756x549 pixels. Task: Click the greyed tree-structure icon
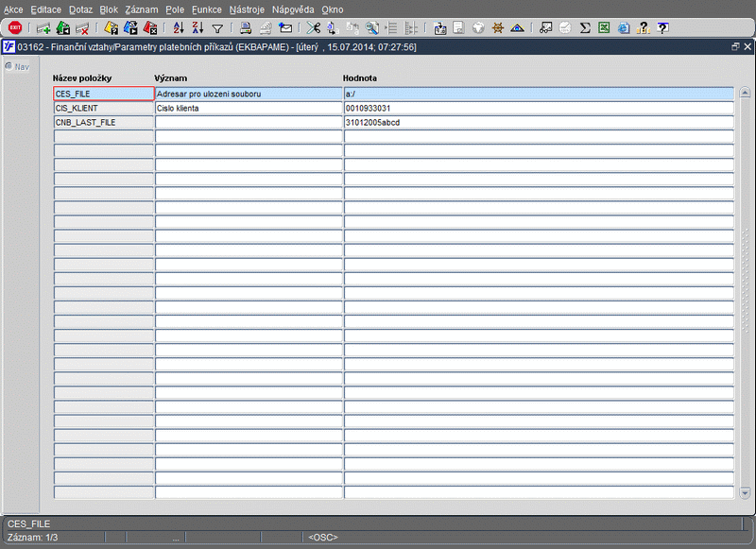tap(411, 28)
